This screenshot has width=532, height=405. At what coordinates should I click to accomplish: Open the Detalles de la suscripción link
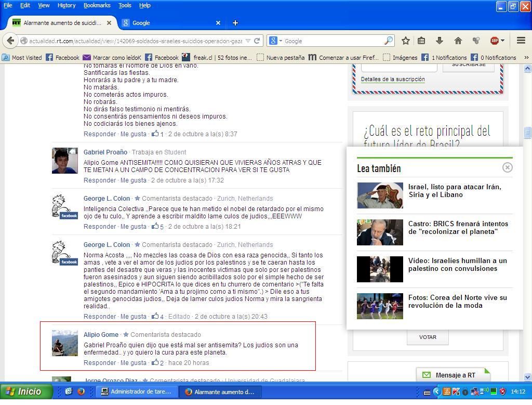tap(393, 78)
